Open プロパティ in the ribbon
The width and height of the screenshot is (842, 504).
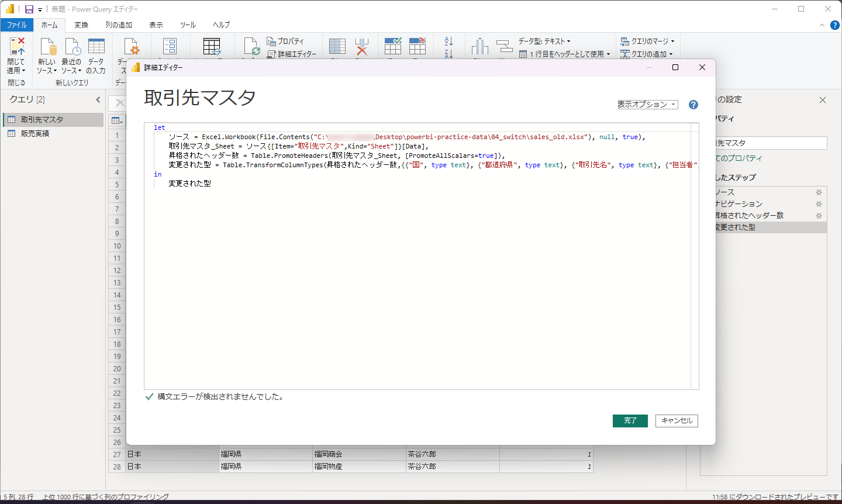point(285,41)
